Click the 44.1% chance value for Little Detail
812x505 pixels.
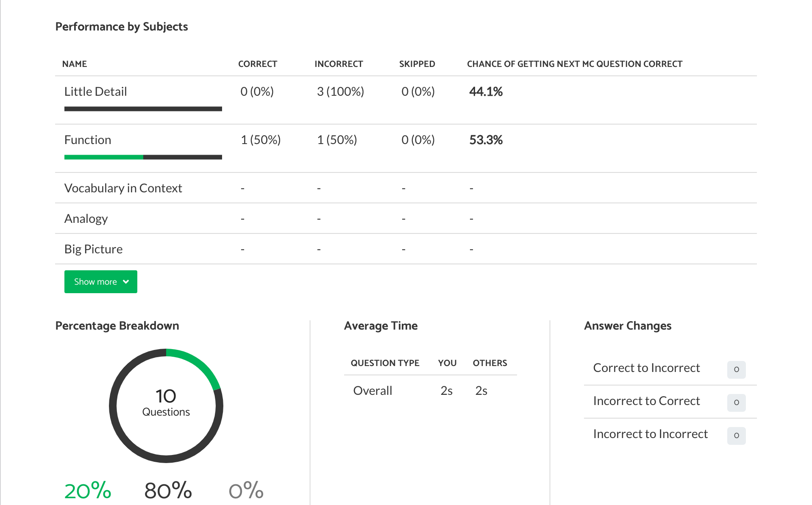coord(486,91)
